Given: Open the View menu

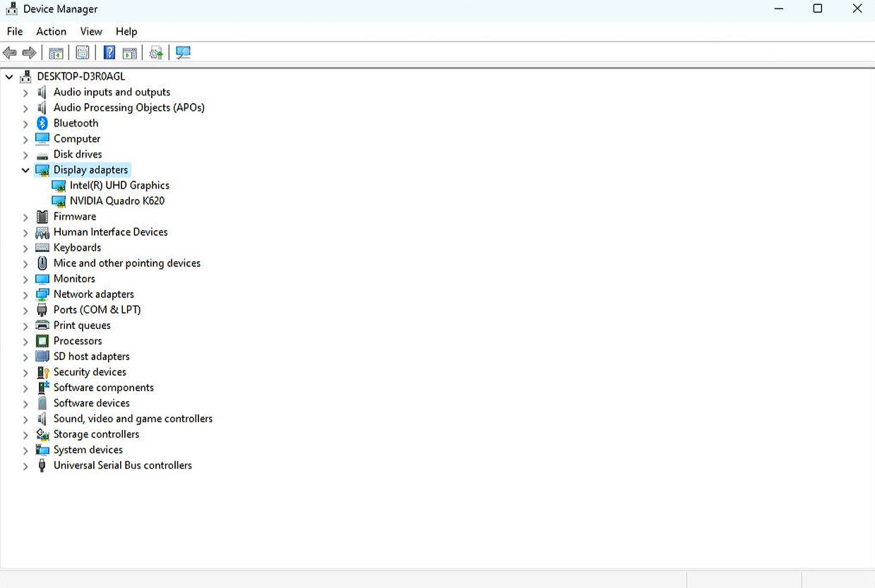Looking at the screenshot, I should [x=91, y=31].
